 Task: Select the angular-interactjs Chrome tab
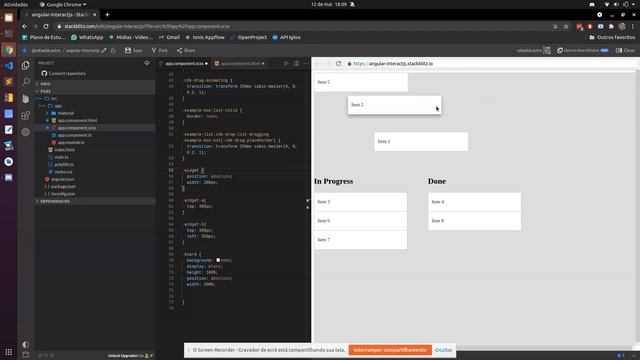[60, 15]
